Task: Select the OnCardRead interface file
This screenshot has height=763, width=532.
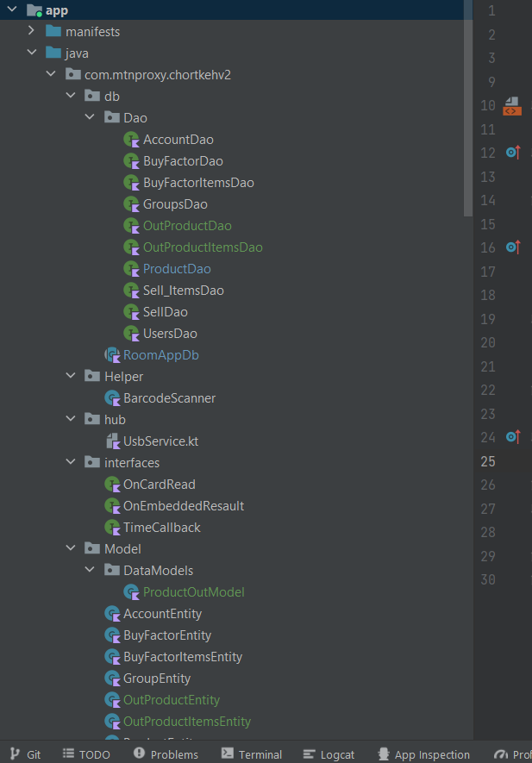Action: point(159,485)
